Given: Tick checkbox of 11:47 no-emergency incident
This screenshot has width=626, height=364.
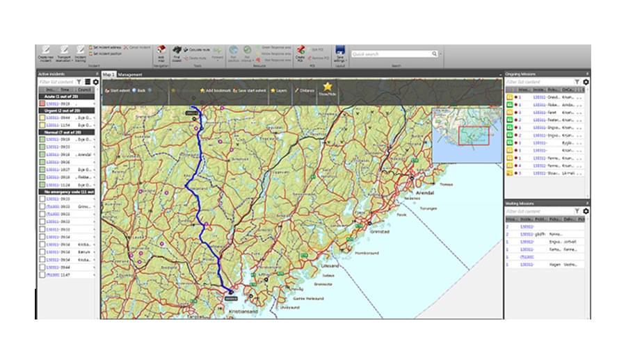Looking at the screenshot, I should click(x=42, y=275).
